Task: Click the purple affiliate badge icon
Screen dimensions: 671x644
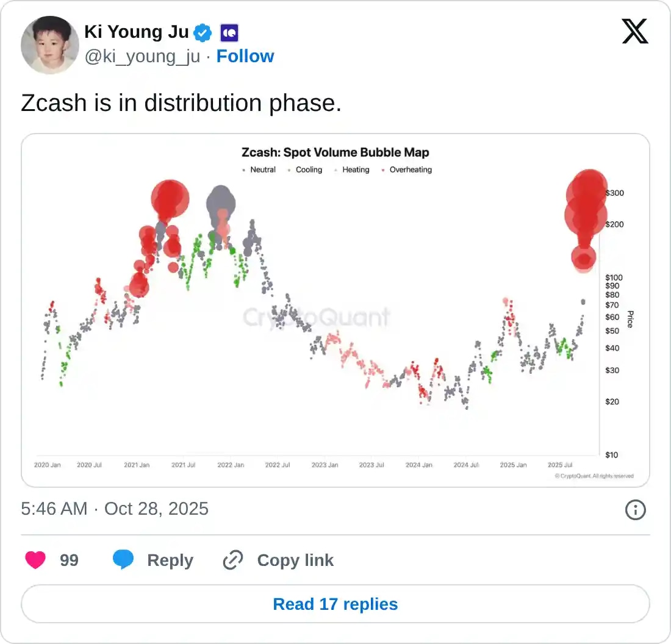Action: (229, 32)
